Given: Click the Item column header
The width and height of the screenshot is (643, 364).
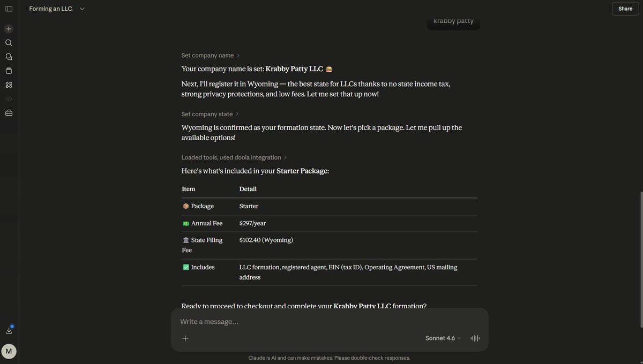Looking at the screenshot, I should point(188,189).
